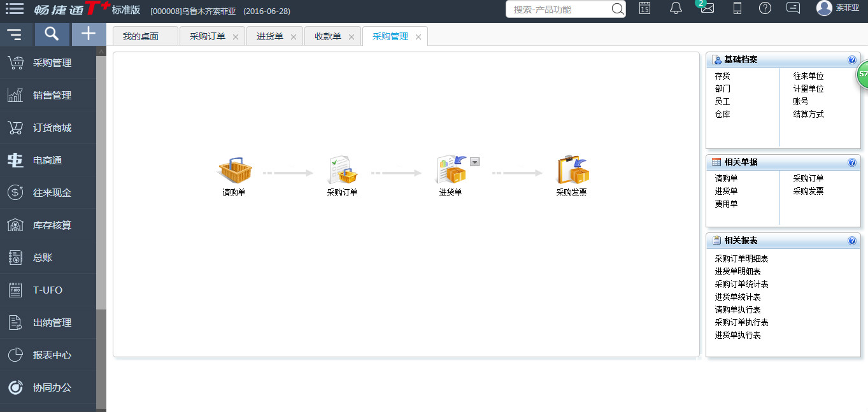This screenshot has width=868, height=412.
Task: Open the notification bell icon
Action: pyautogui.click(x=676, y=8)
